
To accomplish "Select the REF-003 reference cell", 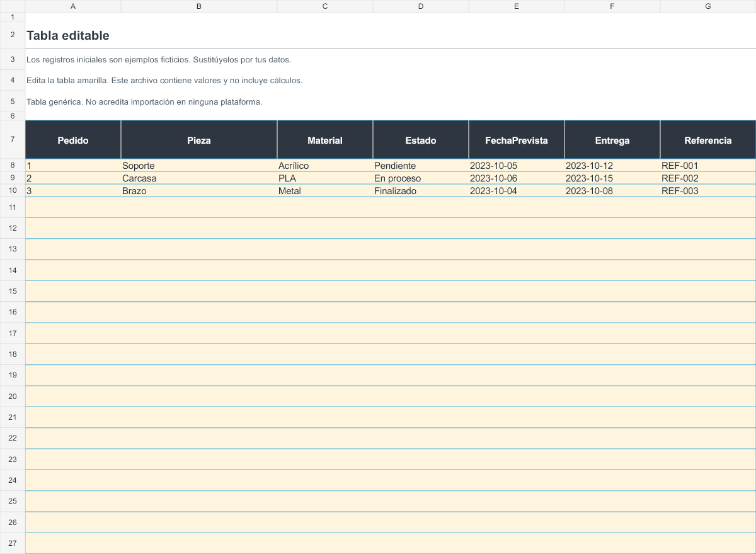I will tap(708, 191).
